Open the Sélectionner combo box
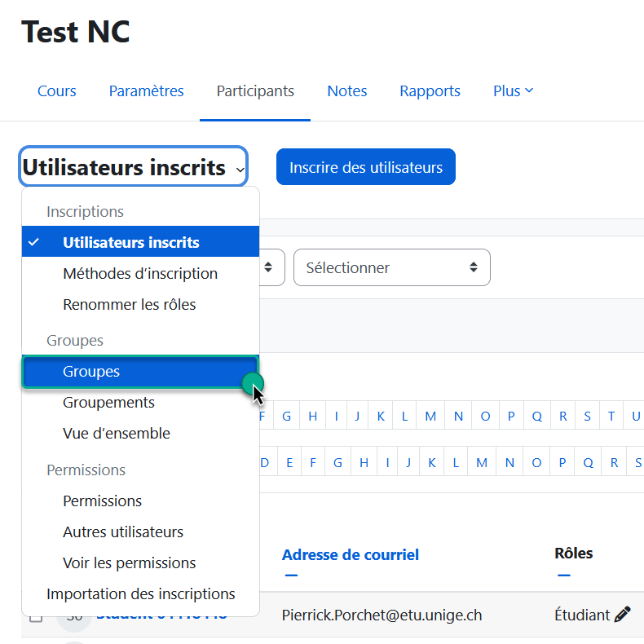This screenshot has width=644, height=644. coord(391,267)
